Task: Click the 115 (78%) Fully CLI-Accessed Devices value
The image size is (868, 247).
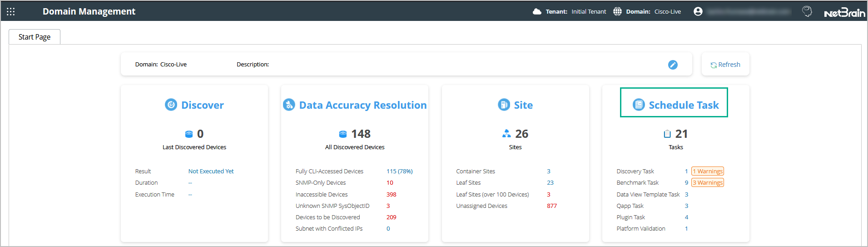Action: (x=399, y=171)
